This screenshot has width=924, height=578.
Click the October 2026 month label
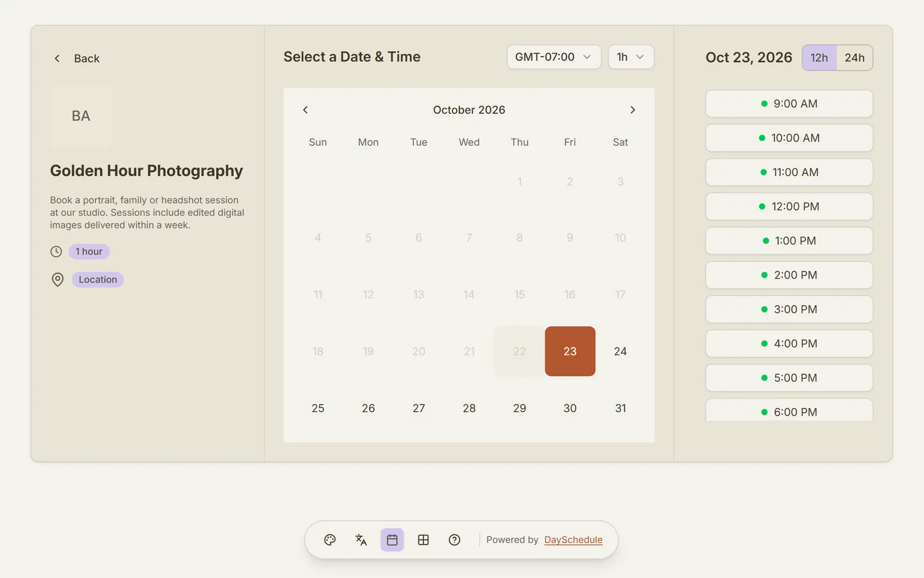click(x=469, y=110)
